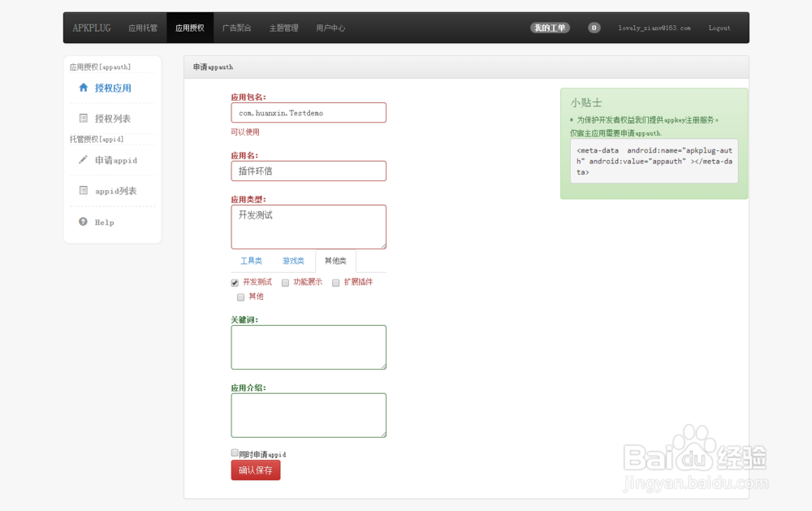Click the list icon beside 授权列表

click(x=84, y=118)
